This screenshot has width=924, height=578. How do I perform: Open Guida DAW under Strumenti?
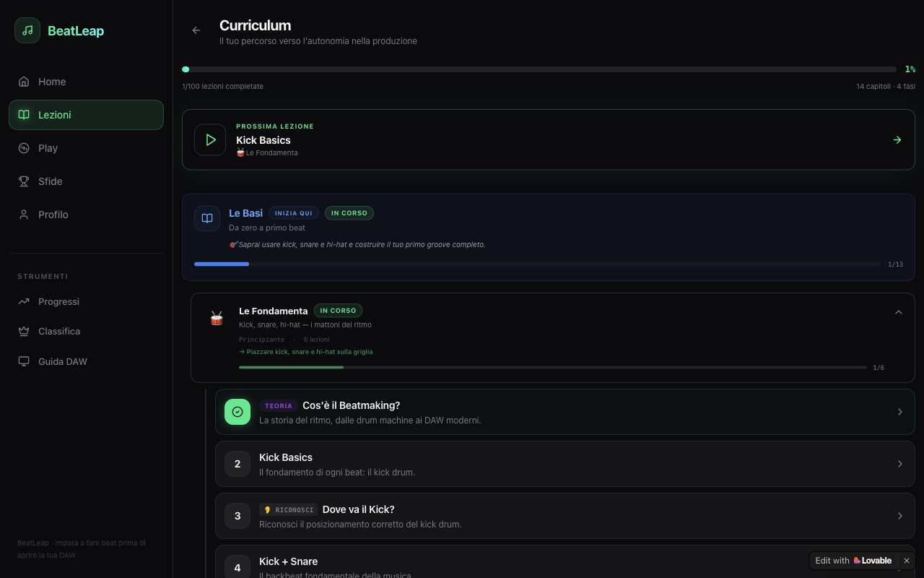click(x=86, y=361)
